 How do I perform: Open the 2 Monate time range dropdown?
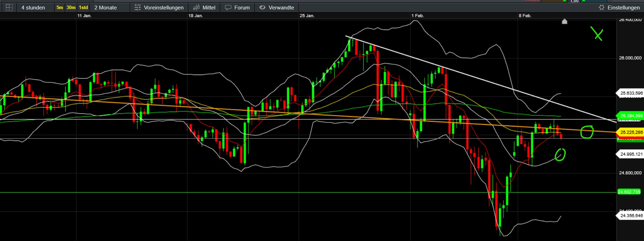click(x=106, y=7)
